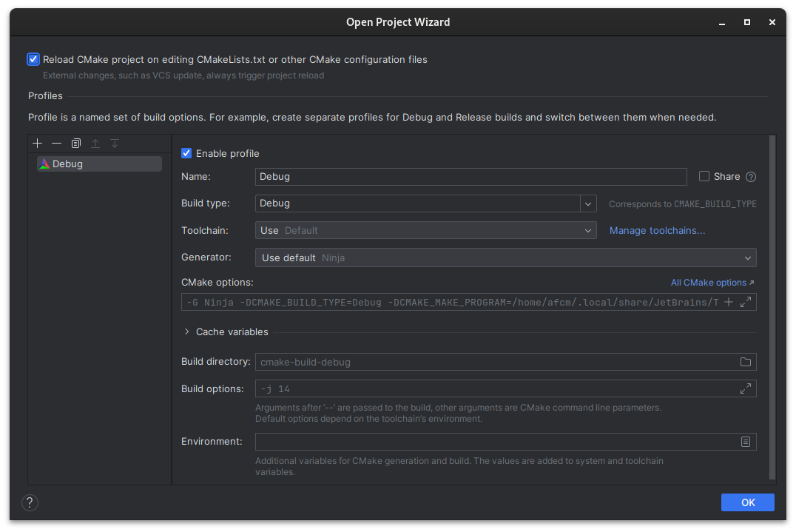
Task: Open the Build type dropdown
Action: (588, 203)
